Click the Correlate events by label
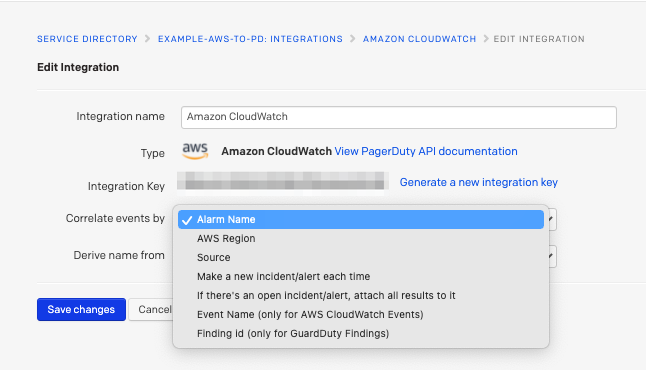The image size is (646, 370). pos(115,218)
